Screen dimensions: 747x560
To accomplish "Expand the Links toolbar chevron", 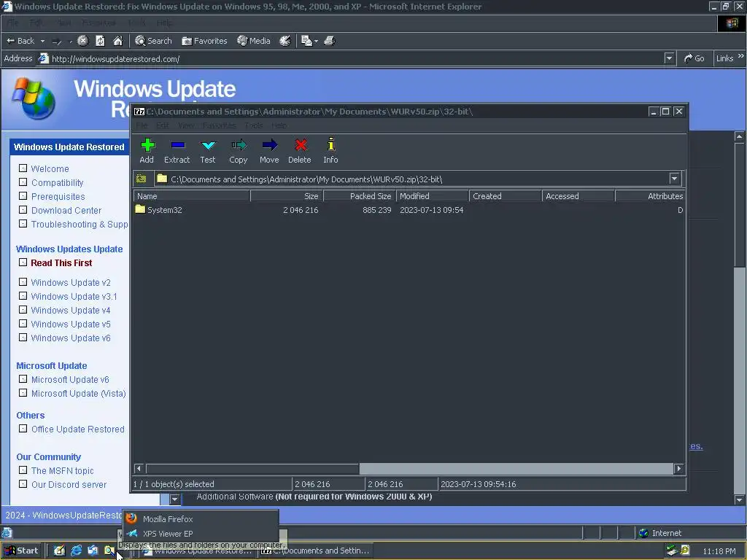I will click(741, 56).
